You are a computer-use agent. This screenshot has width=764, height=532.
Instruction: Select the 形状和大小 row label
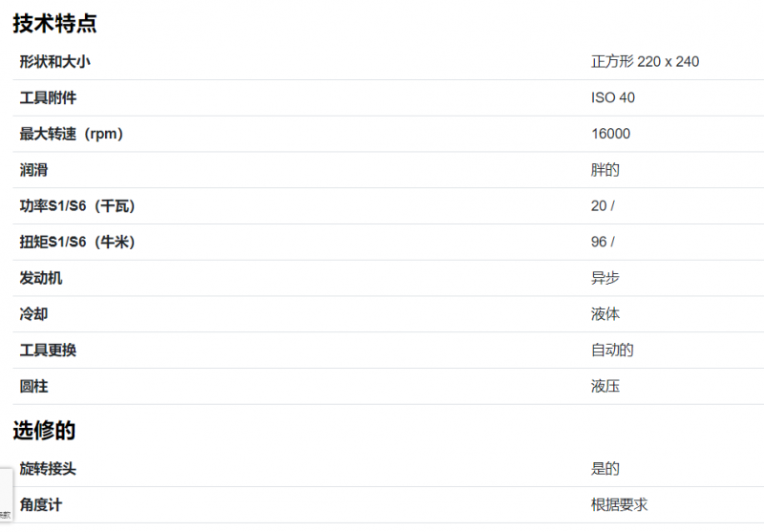[54, 62]
